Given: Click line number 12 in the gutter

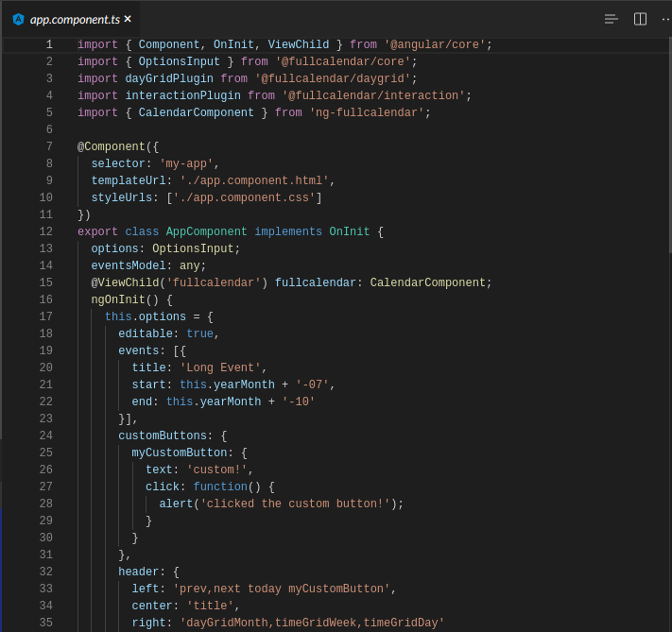Looking at the screenshot, I should (46, 231).
